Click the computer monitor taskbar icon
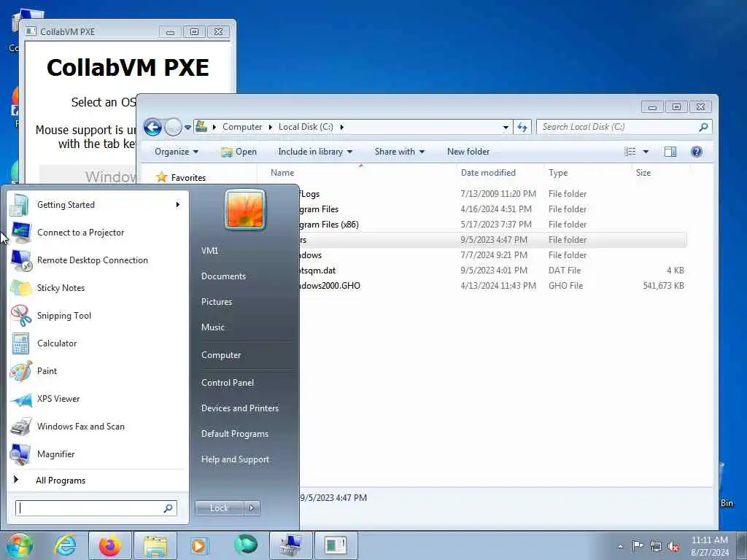The height and width of the screenshot is (560, 747). (290, 545)
